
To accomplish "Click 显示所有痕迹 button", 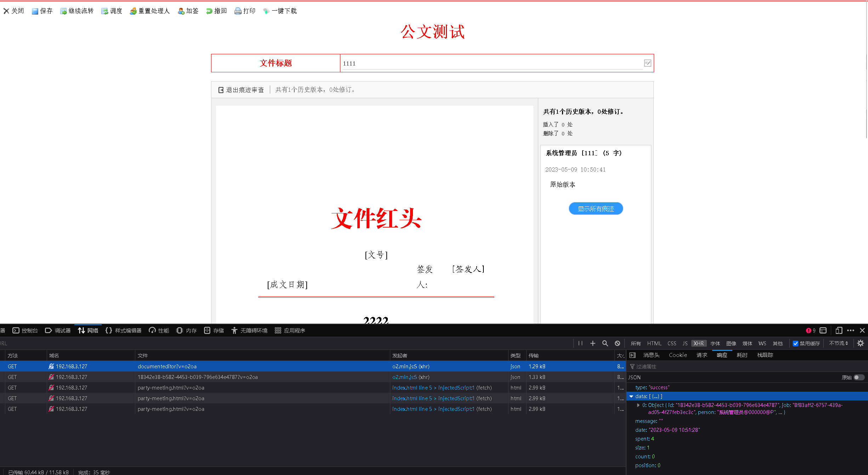I will pos(596,209).
